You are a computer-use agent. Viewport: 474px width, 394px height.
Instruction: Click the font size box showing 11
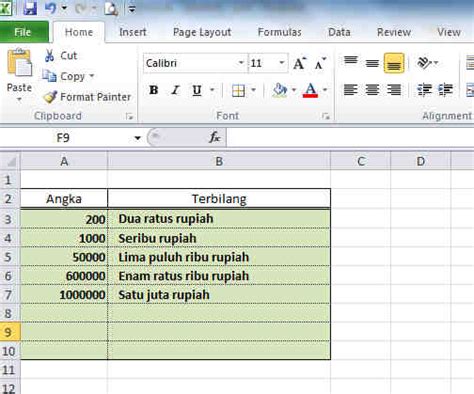coord(262,63)
